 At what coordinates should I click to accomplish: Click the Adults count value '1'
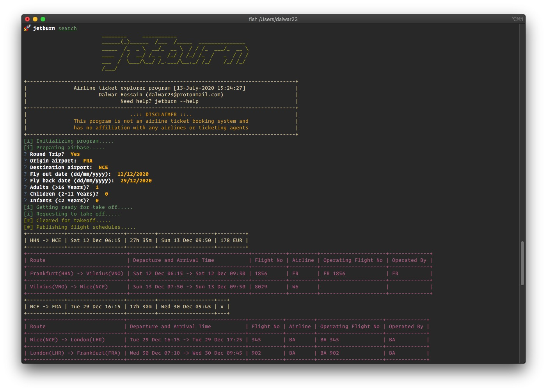pos(97,187)
